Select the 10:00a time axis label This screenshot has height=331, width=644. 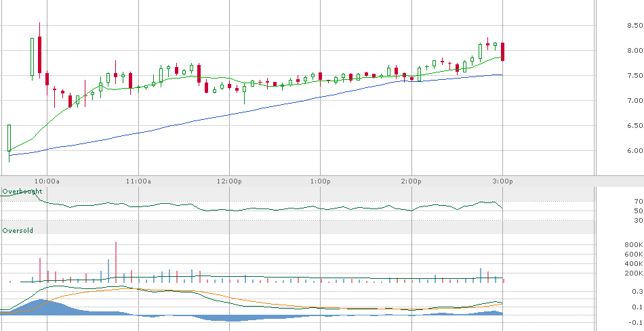[47, 181]
